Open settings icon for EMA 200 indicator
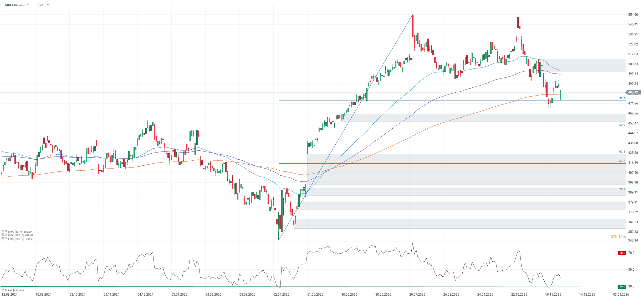The image size is (644, 299). pyautogui.click(x=3, y=239)
